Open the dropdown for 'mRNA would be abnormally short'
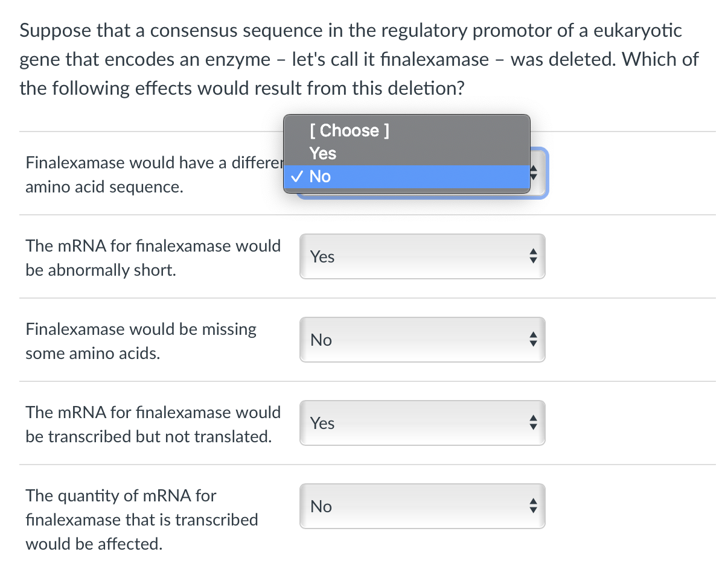This screenshot has height=578, width=728. [423, 256]
